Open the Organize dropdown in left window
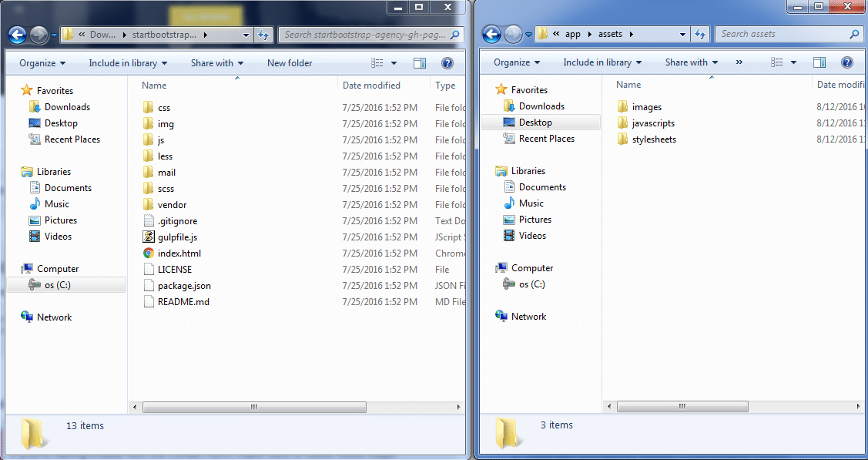The image size is (868, 460). 42,63
